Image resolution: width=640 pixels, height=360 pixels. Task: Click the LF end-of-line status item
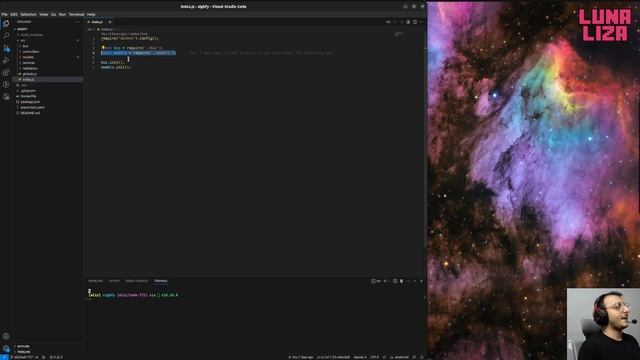384,357
